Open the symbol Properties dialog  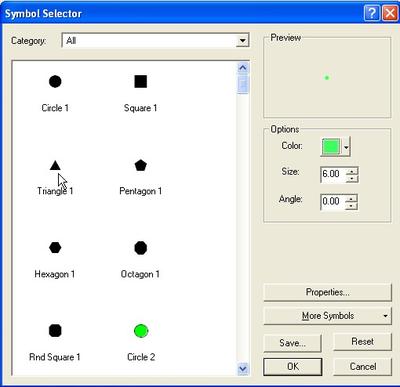(327, 292)
